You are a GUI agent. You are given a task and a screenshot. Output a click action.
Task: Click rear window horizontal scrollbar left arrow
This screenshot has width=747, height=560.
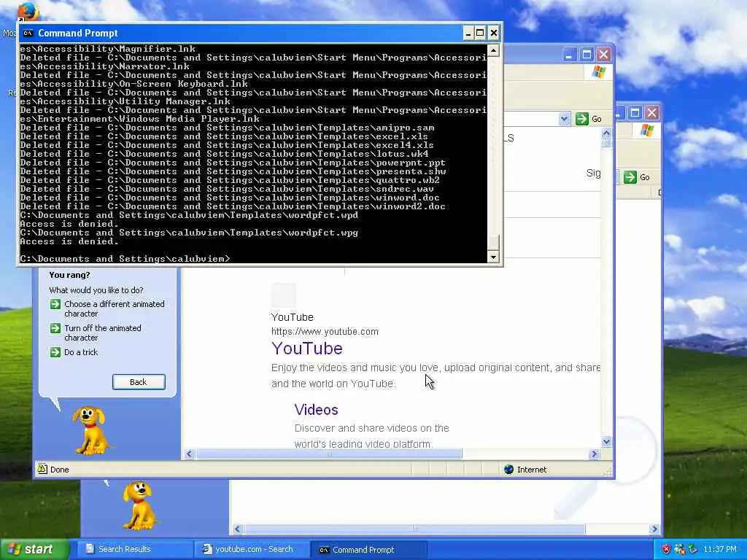click(237, 529)
